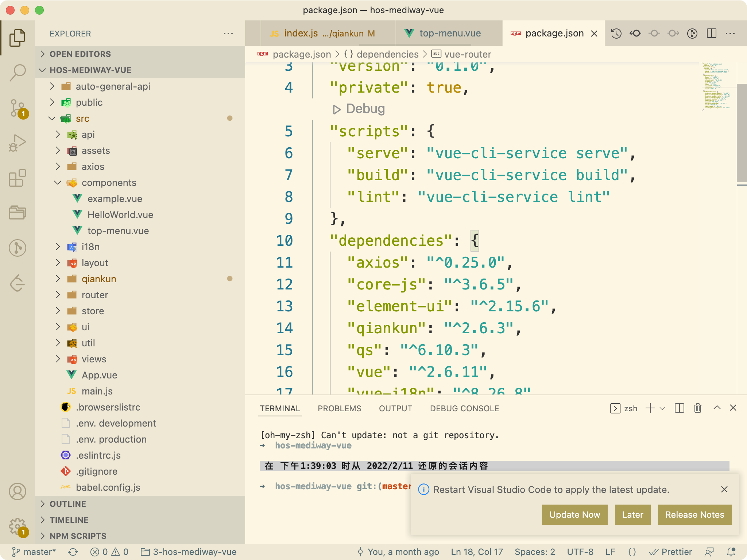Split the terminal panel
The image size is (747, 560).
pos(679,408)
